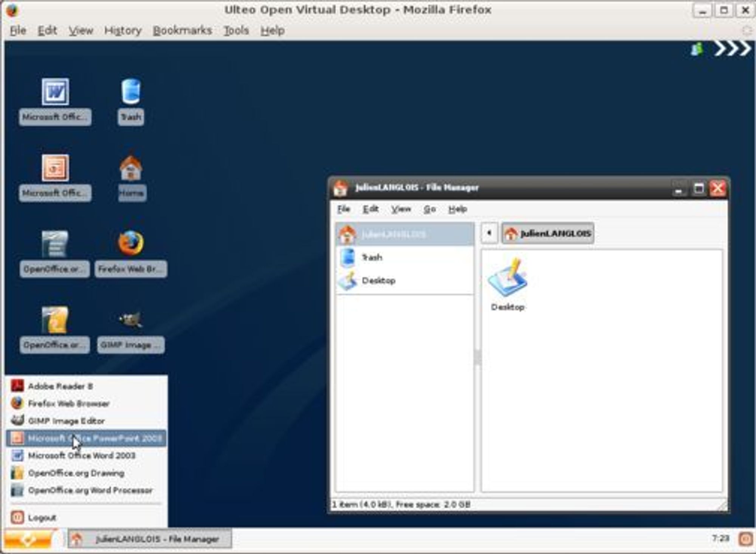Open the Firefox View menu
Image resolution: width=756 pixels, height=554 pixels.
(x=81, y=31)
